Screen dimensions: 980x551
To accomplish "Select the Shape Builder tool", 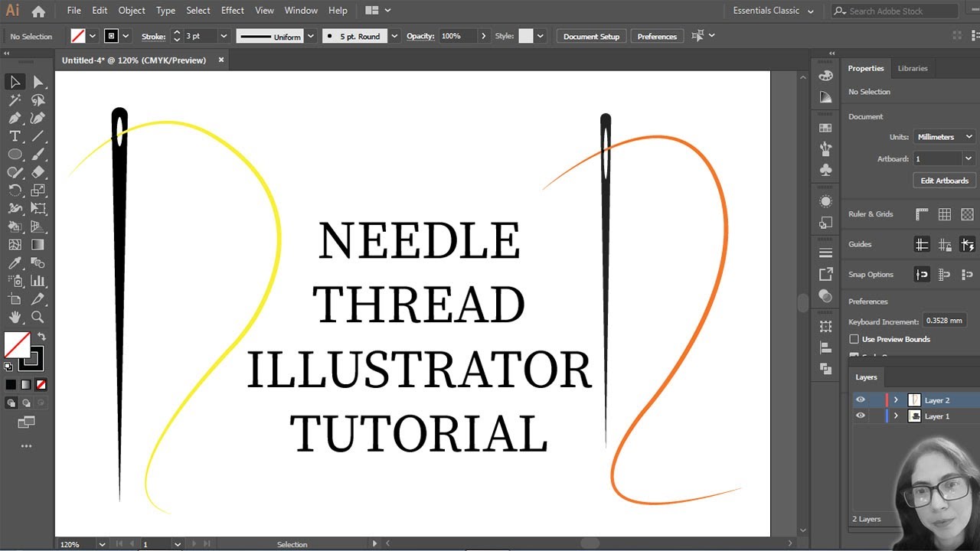I will click(x=15, y=227).
